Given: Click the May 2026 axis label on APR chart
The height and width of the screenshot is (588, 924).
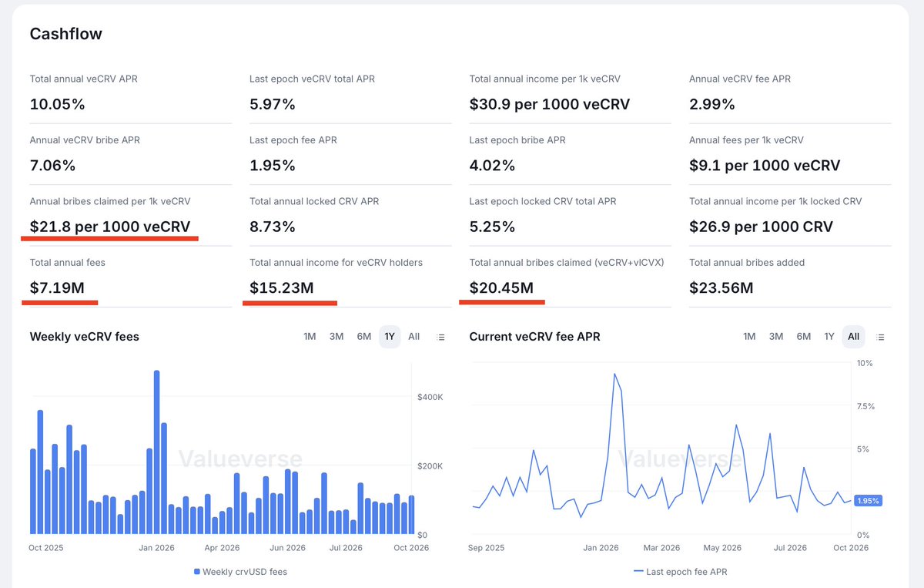Looking at the screenshot, I should click(722, 548).
